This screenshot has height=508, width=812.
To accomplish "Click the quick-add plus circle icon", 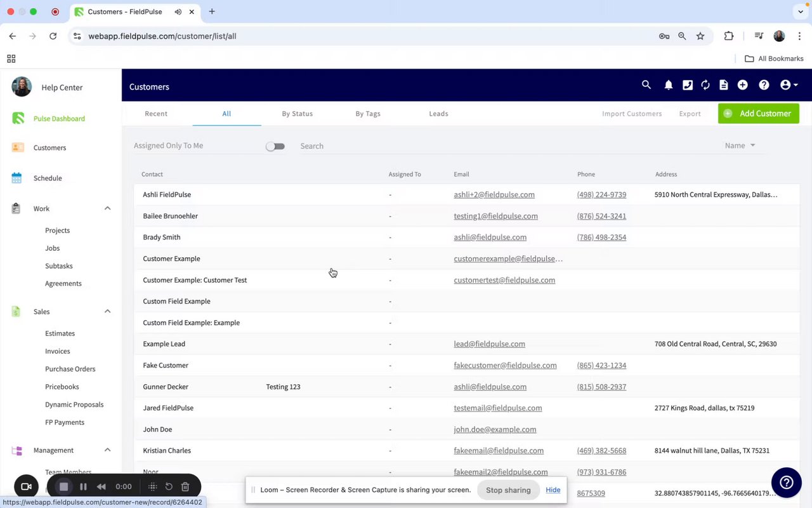I will pos(743,85).
